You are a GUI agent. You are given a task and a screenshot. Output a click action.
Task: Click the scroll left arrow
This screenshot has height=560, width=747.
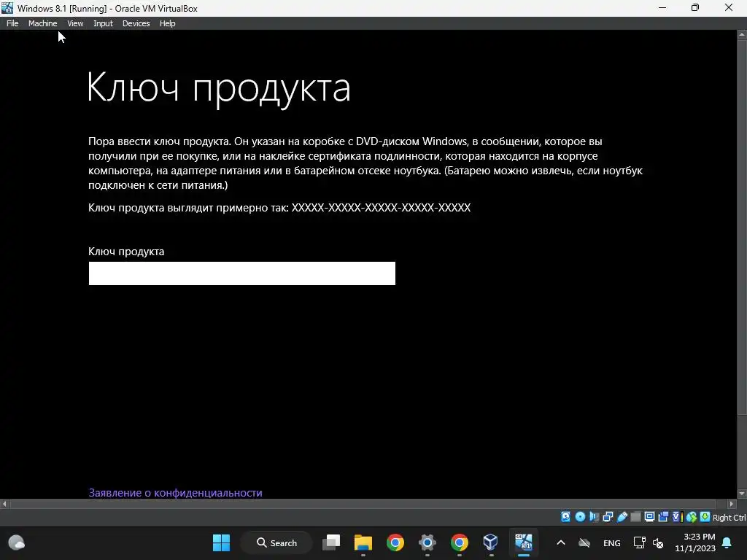(4, 504)
